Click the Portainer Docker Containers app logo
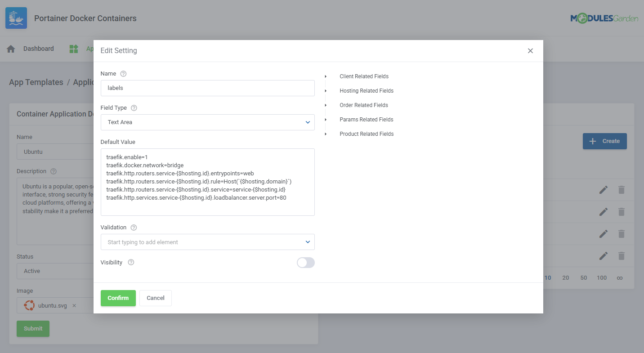This screenshot has width=644, height=353. tap(16, 18)
